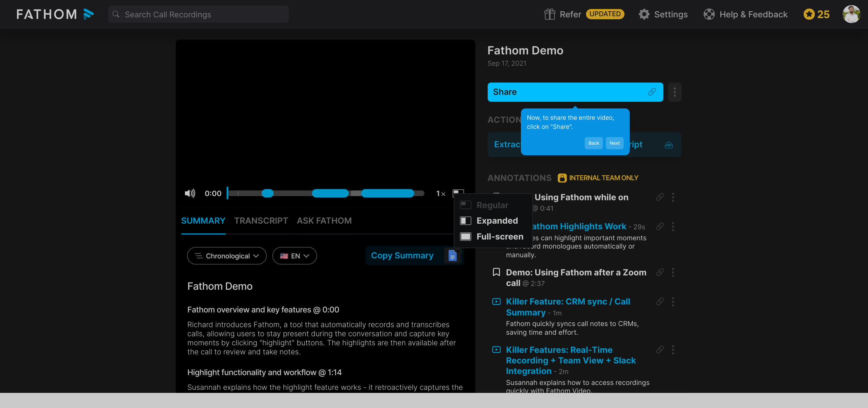Mute the video volume
Viewport: 868px width, 408px height.
190,193
